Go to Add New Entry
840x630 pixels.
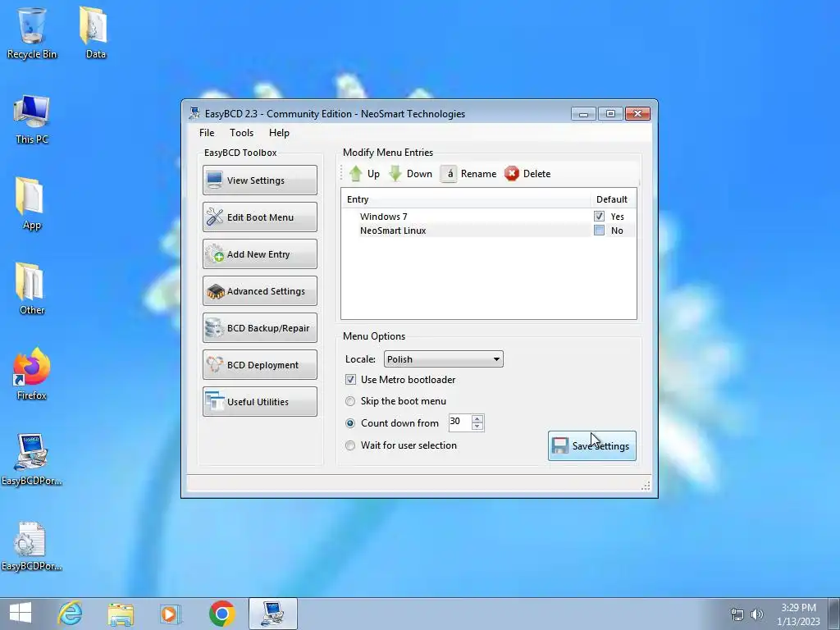click(x=260, y=254)
